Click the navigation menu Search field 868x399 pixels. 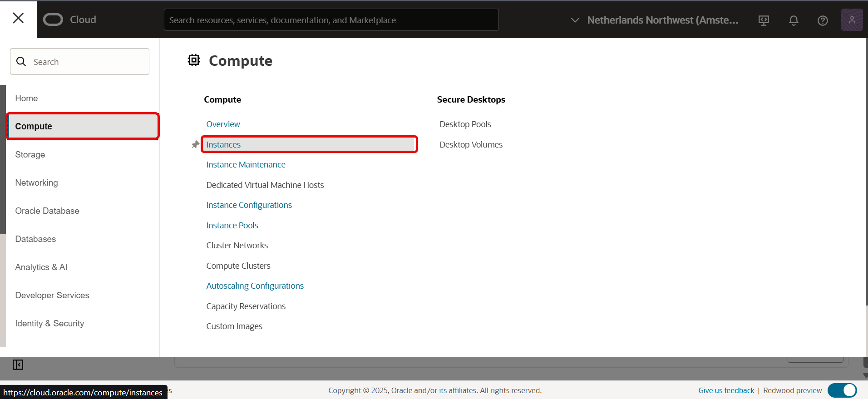click(x=86, y=62)
